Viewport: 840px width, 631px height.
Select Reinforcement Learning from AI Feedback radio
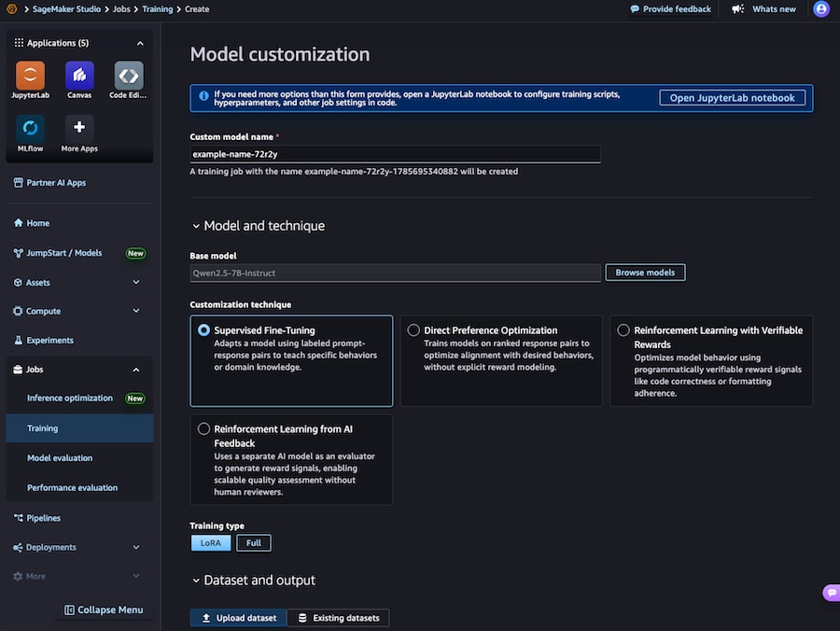pyautogui.click(x=203, y=429)
